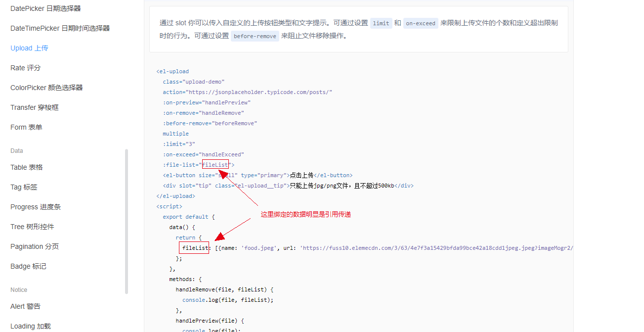Open Badge 标记 page

click(x=28, y=266)
